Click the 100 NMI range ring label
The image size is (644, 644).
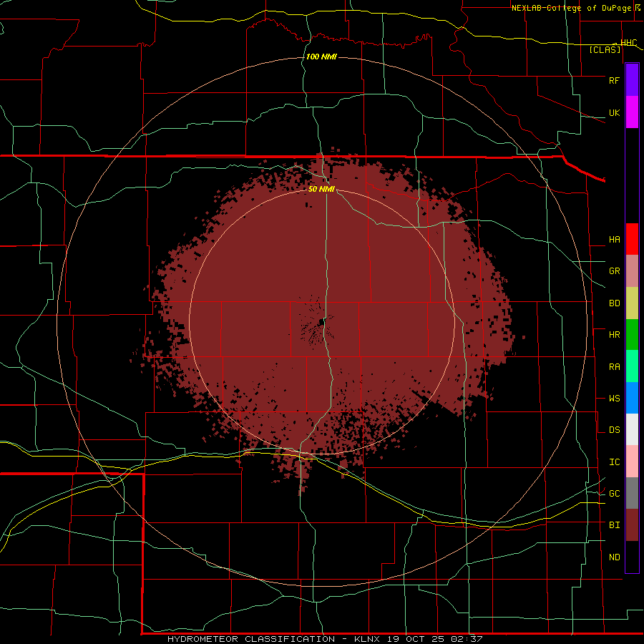coord(321,57)
